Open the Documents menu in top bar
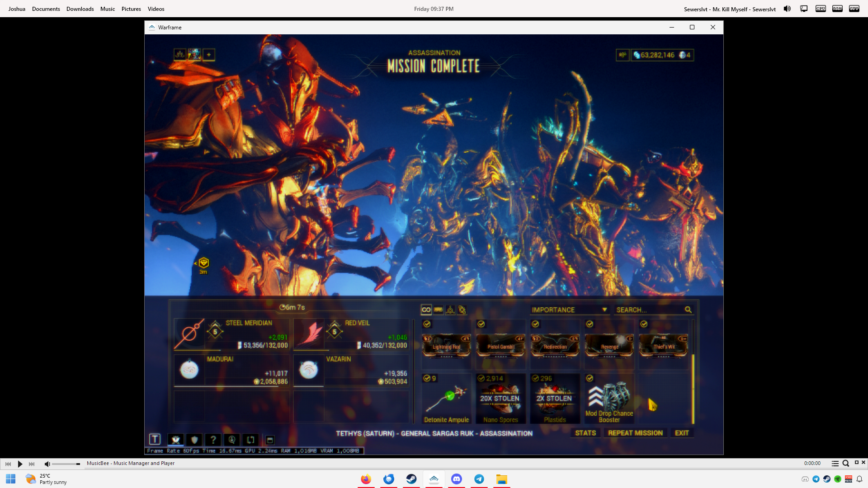The image size is (868, 488). (x=46, y=9)
